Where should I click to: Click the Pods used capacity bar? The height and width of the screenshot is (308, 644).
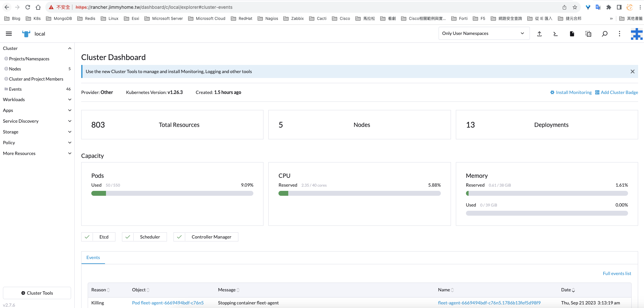point(172,193)
